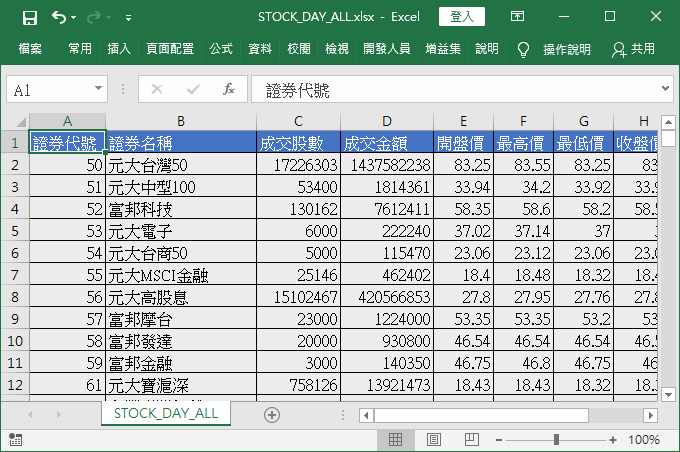Open the 頁面配置 ribbon tab

(x=170, y=49)
